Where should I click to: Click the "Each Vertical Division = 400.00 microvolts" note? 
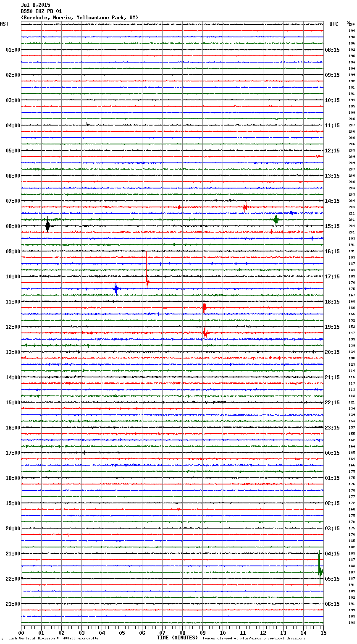[x=53, y=638]
